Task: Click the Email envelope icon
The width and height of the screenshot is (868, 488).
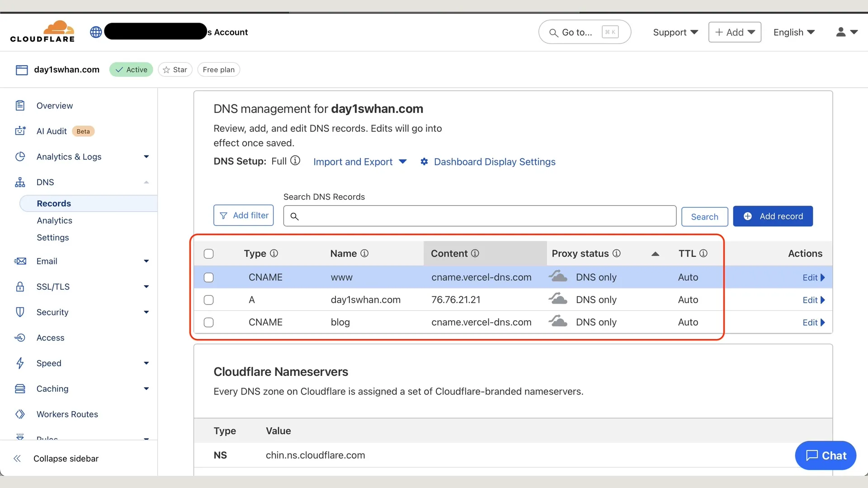Action: click(x=20, y=261)
